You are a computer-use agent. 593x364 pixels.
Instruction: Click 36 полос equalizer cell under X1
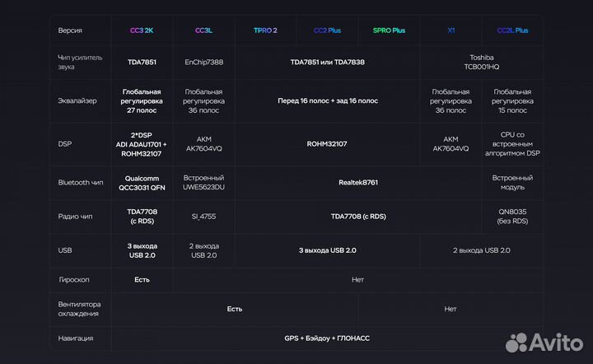(451, 101)
